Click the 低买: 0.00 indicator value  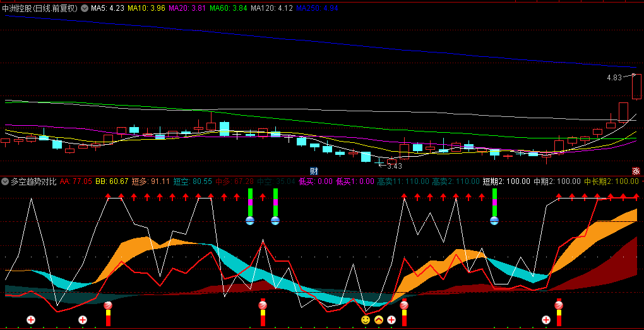tap(316, 181)
